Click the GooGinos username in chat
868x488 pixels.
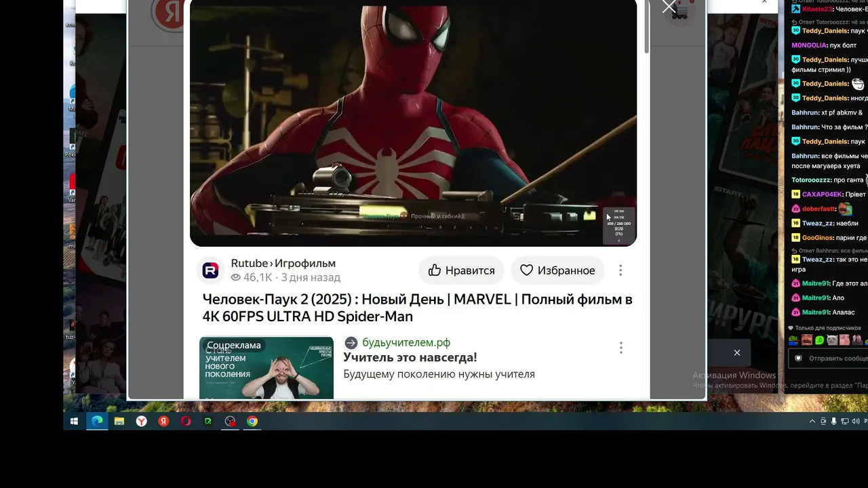[x=818, y=238]
